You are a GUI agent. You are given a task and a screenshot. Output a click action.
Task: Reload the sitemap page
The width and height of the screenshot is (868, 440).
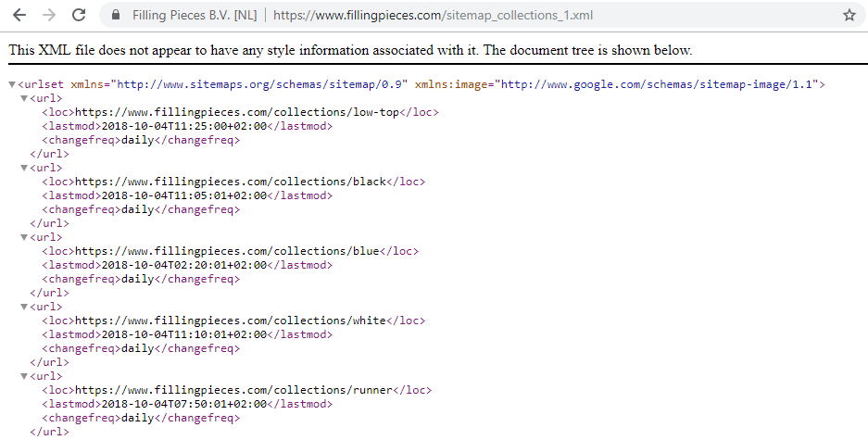pos(79,16)
